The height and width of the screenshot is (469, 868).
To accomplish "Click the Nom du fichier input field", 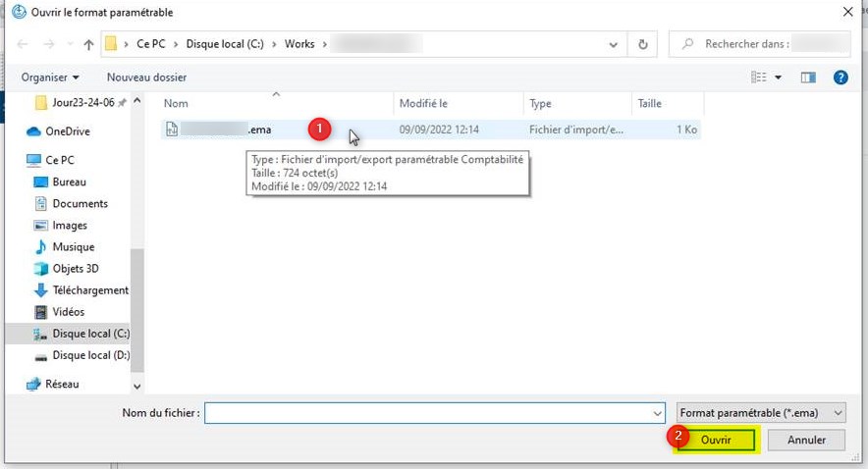I will pos(432,413).
